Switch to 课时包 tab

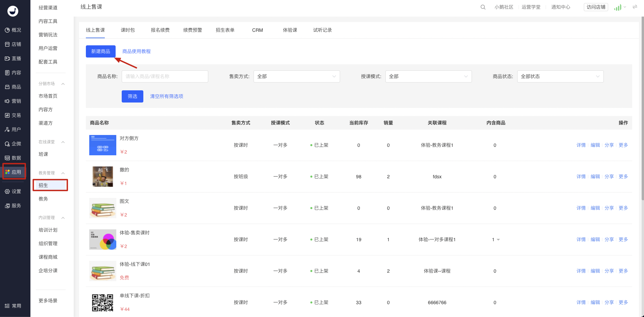pyautogui.click(x=128, y=30)
